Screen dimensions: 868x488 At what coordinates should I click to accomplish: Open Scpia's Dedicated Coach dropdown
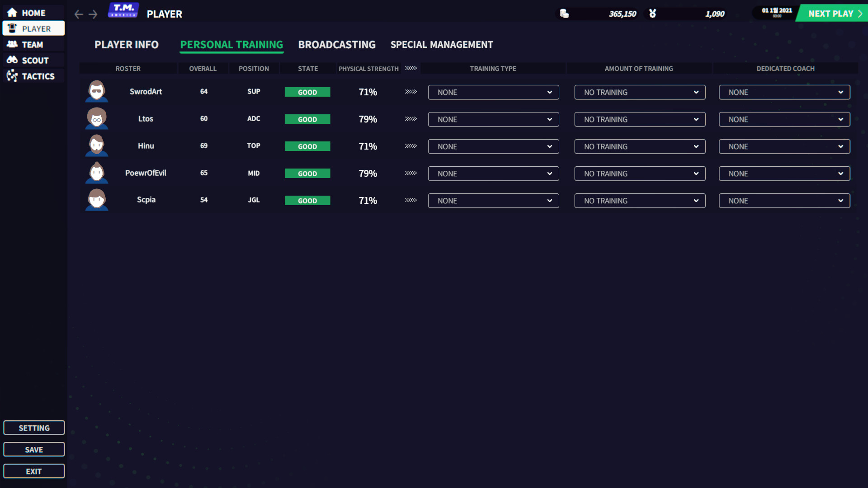(x=785, y=201)
